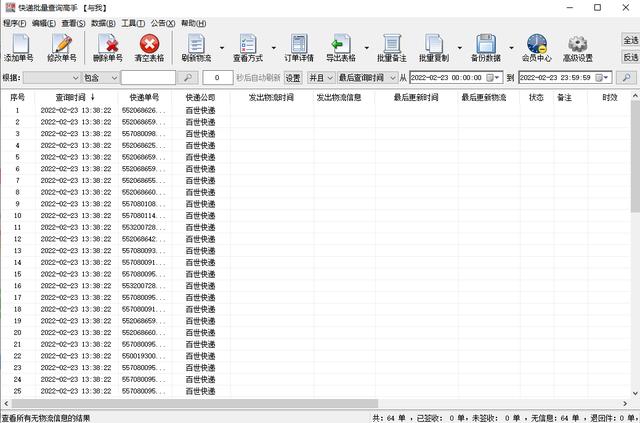Click the horizontal scrollbar thumb
The height and width of the screenshot is (423, 640).
[x=195, y=403]
